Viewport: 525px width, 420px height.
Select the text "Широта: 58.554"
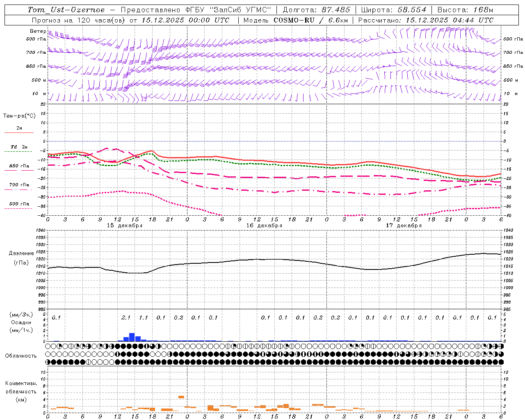click(394, 10)
